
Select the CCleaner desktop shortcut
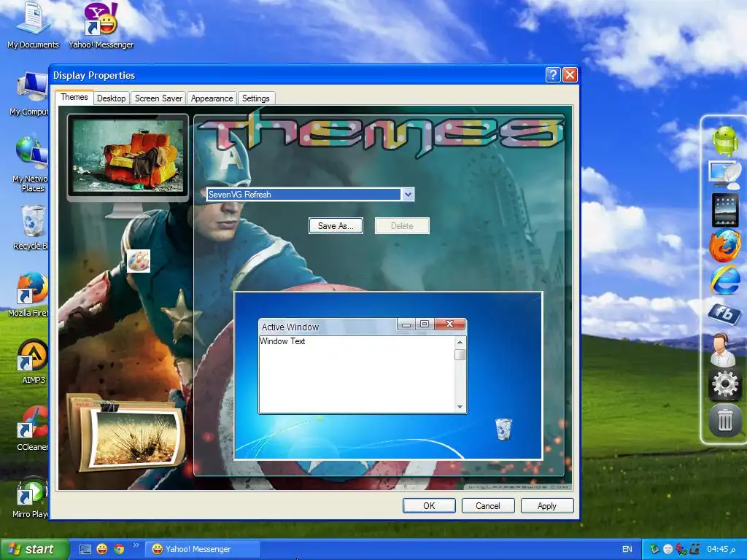[32, 429]
